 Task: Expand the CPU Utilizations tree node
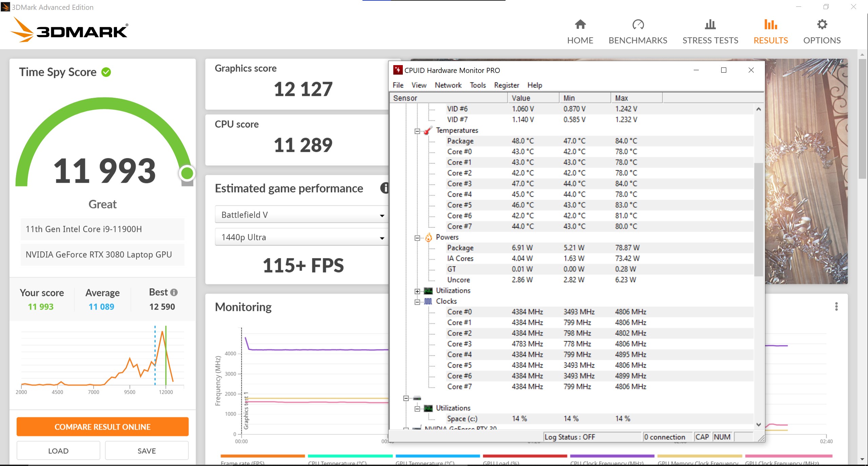pyautogui.click(x=417, y=291)
